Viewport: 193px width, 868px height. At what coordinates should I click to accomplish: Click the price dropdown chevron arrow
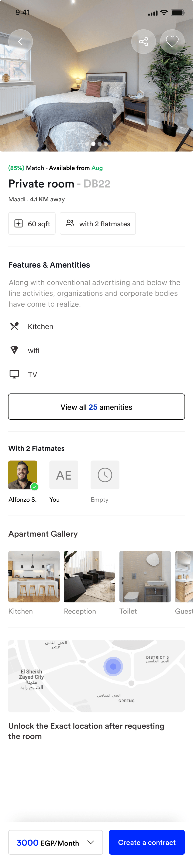point(90,842)
